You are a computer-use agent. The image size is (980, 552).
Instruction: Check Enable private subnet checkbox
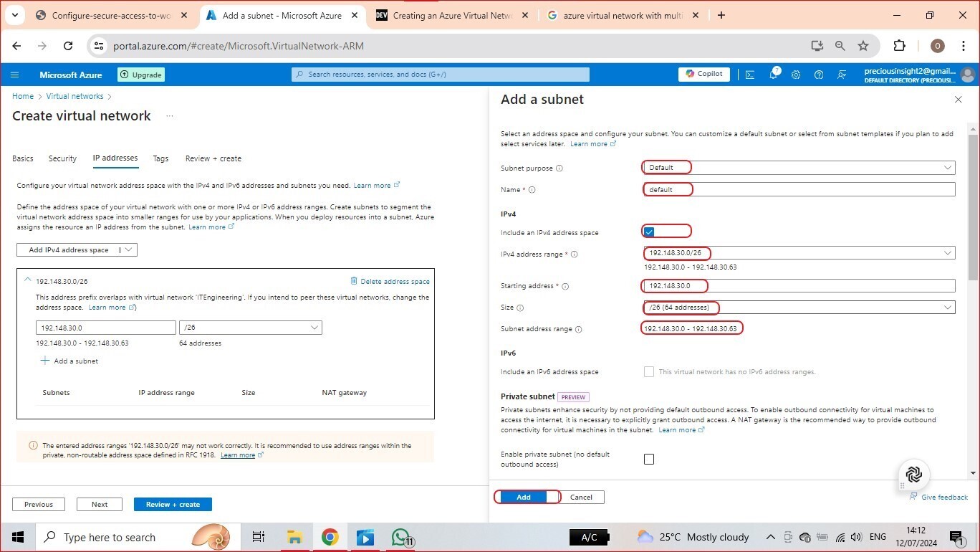pyautogui.click(x=649, y=460)
